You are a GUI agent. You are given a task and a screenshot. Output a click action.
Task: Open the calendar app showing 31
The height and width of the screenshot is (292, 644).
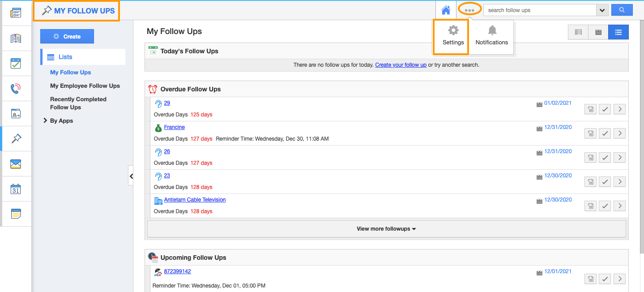coord(16,189)
